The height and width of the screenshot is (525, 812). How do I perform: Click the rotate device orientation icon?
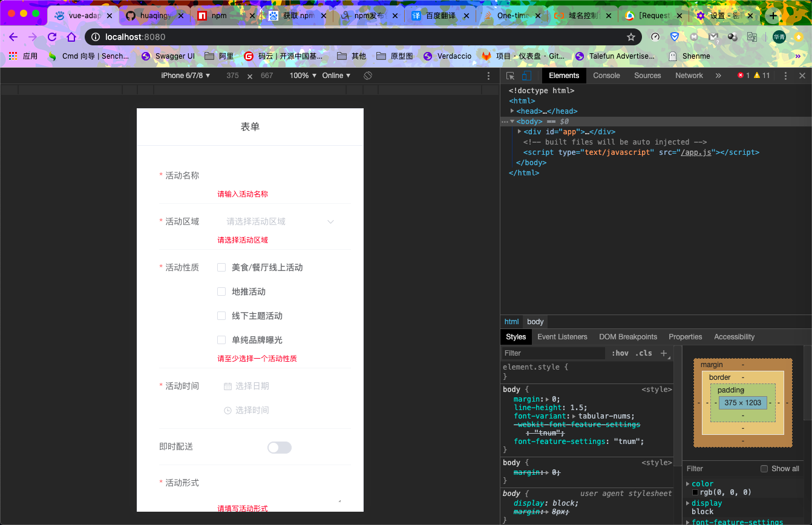point(367,76)
